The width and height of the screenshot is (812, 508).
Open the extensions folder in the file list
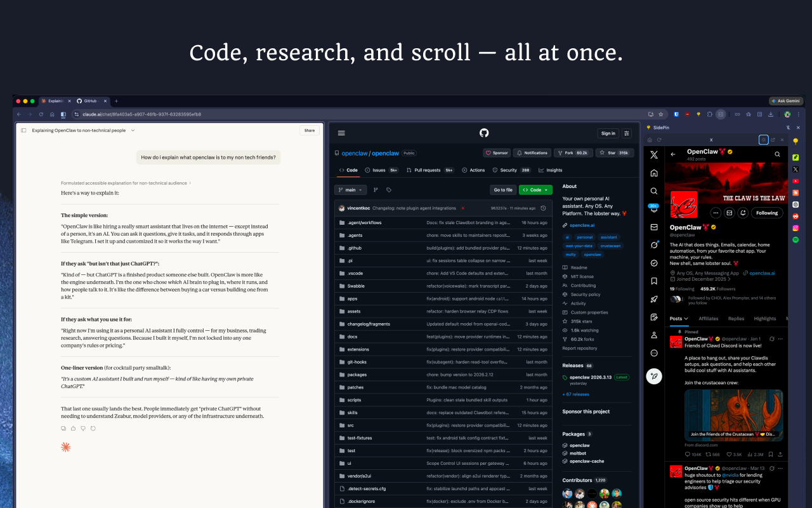click(358, 349)
